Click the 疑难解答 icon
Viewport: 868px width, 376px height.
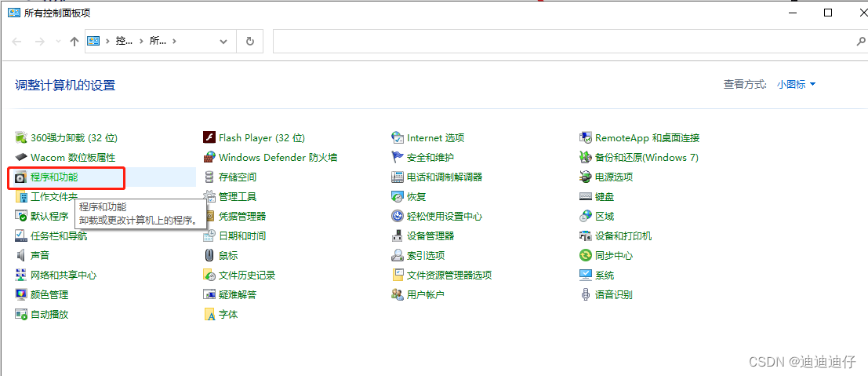(209, 295)
